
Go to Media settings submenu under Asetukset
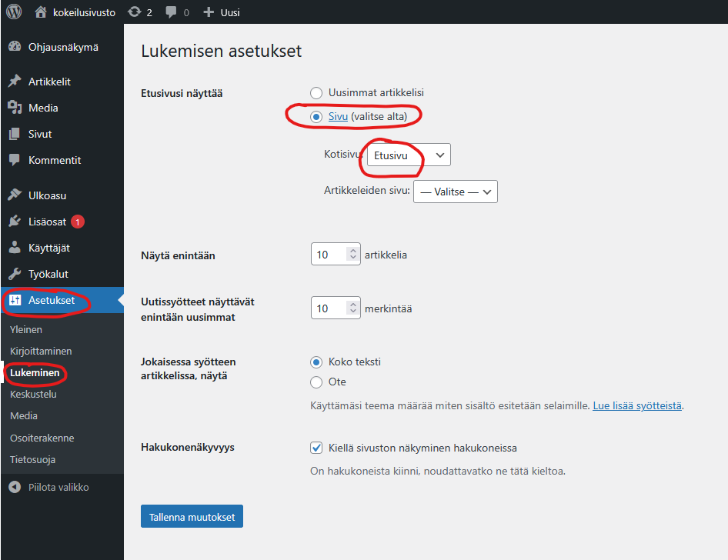[x=24, y=415]
